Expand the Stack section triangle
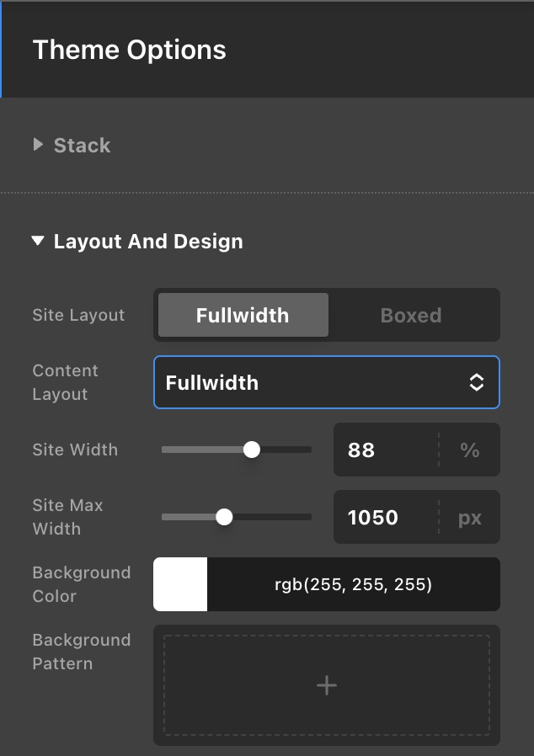 [x=38, y=145]
